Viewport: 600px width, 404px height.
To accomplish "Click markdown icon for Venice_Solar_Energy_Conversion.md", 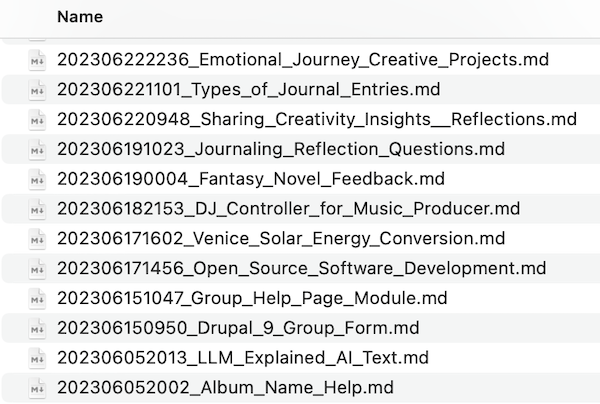I will point(38,239).
